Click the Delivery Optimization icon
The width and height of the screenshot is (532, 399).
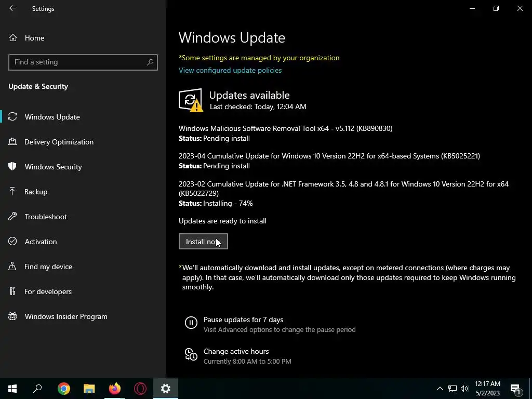click(x=12, y=141)
